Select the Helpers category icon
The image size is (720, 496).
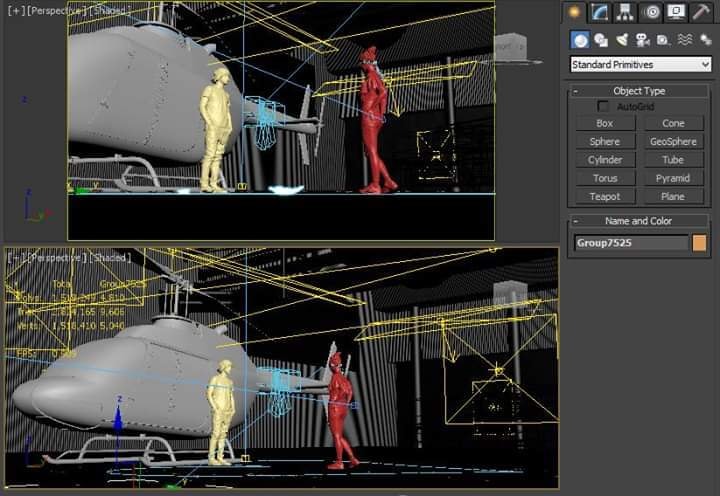click(663, 40)
